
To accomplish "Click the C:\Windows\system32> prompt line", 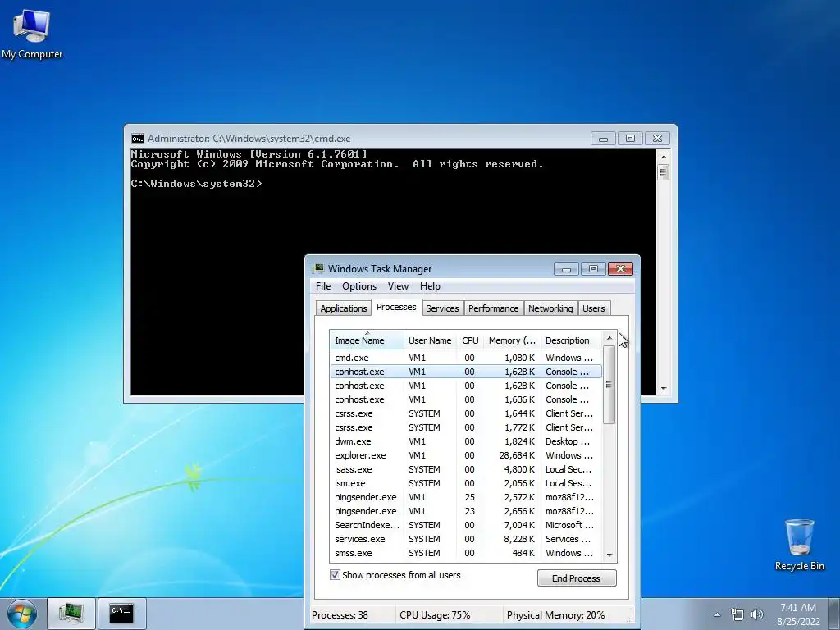I will (x=196, y=184).
